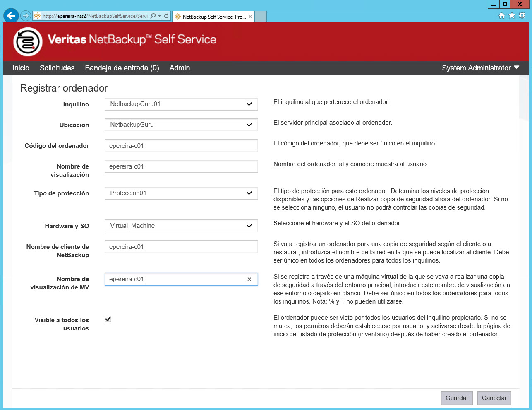Open the new blank browser tab
Image resolution: width=532 pixels, height=410 pixels.
tap(261, 17)
